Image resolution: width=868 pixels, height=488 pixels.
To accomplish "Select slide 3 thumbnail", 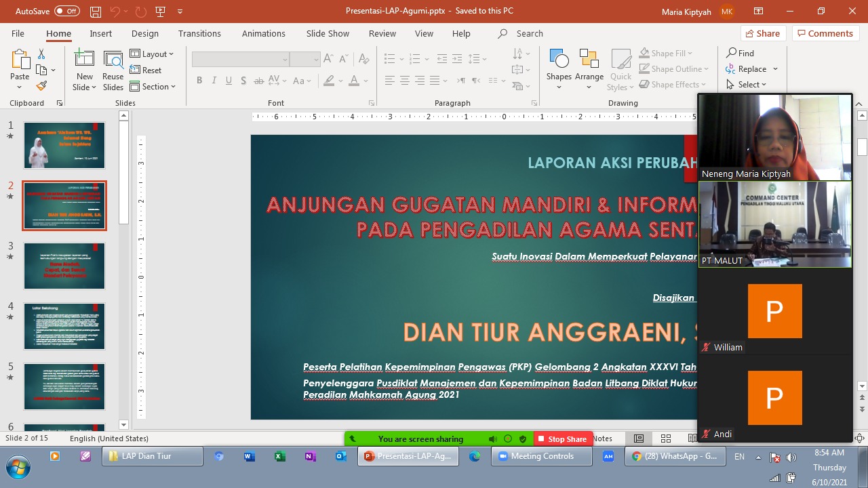I will (x=64, y=266).
